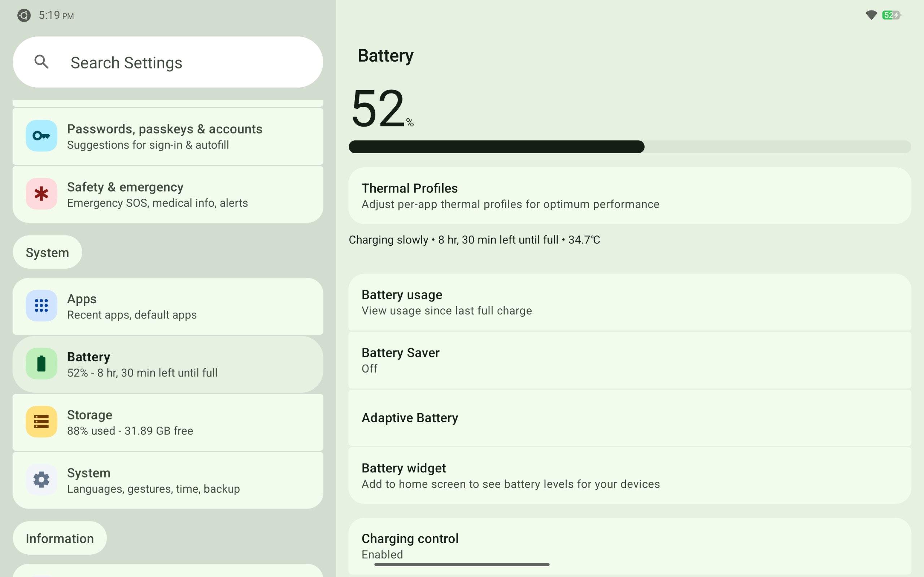Click the Apps grid icon
The height and width of the screenshot is (577, 924).
pos(41,306)
